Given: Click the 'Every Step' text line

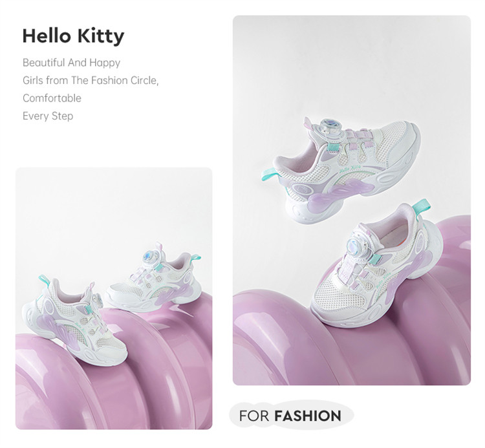Looking at the screenshot, I should [48, 116].
